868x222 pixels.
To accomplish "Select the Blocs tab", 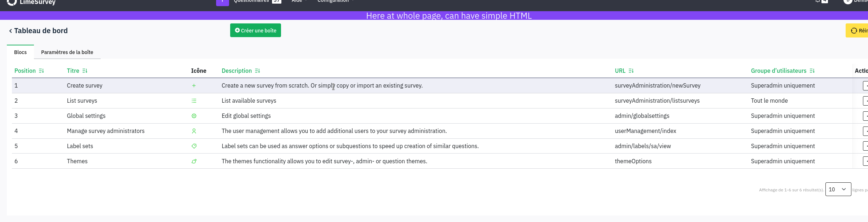I will pyautogui.click(x=20, y=52).
